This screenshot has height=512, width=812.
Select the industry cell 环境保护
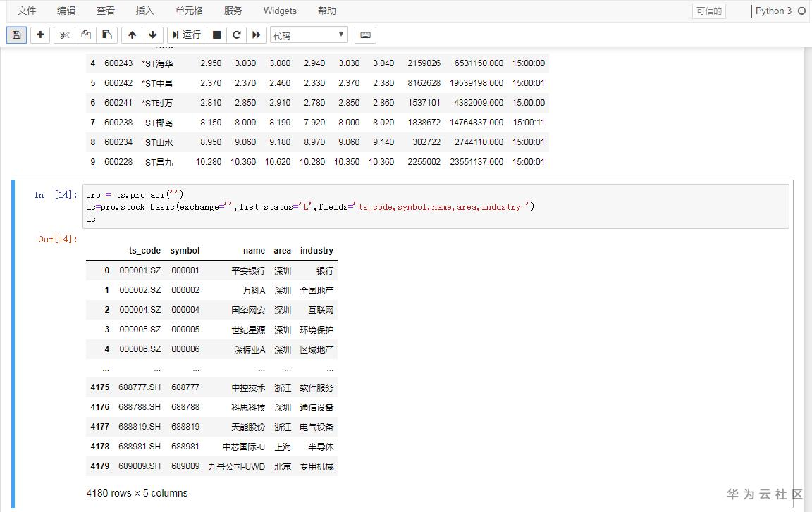coord(316,330)
